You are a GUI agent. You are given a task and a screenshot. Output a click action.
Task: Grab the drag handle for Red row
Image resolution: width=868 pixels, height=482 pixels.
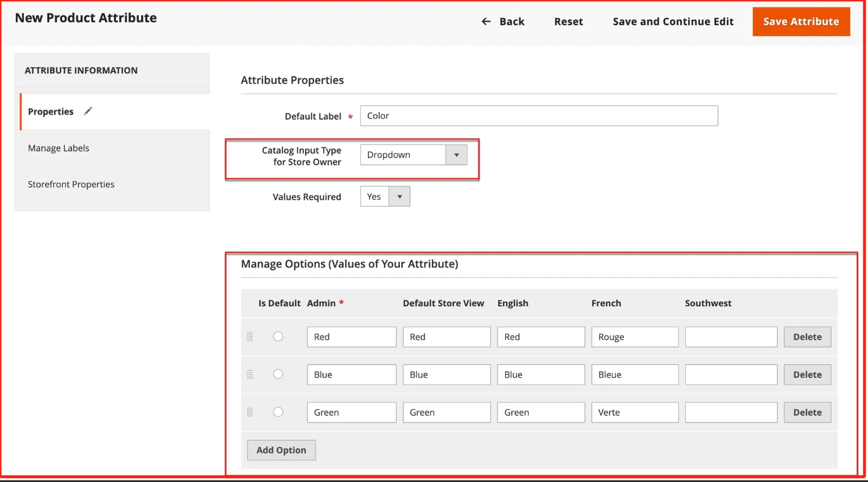click(x=250, y=336)
